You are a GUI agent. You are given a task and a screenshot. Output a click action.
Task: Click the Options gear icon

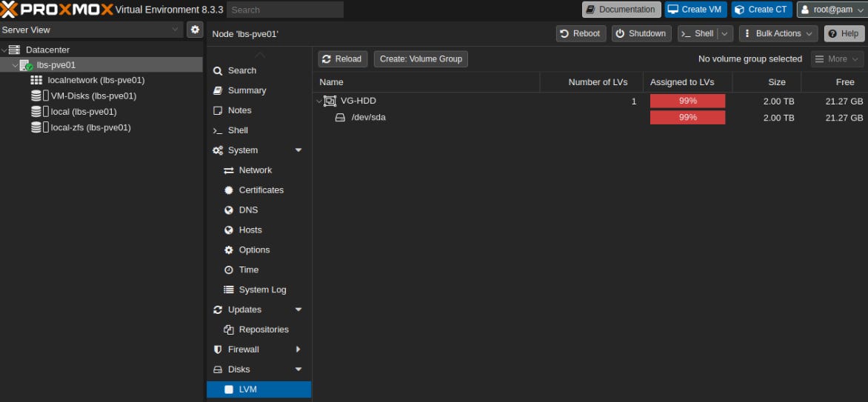point(229,249)
